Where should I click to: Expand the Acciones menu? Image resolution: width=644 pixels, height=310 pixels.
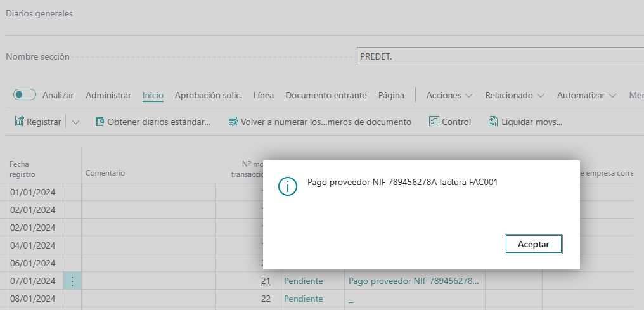(x=449, y=95)
